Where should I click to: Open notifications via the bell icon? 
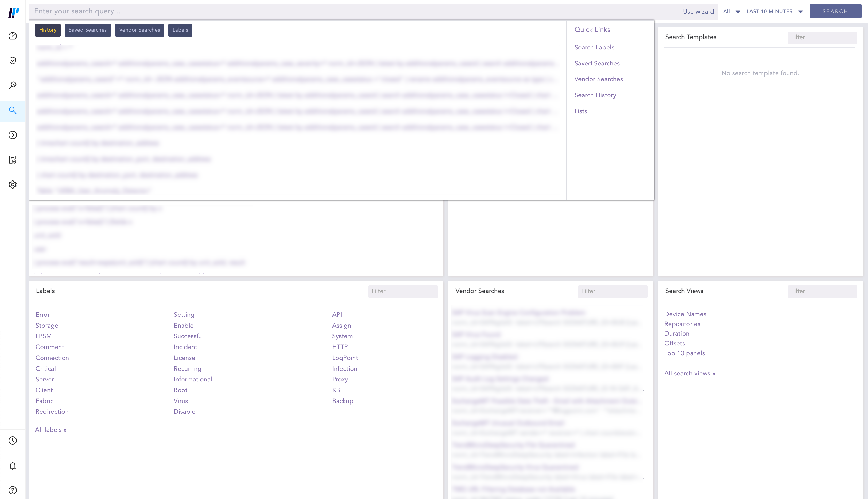click(12, 465)
